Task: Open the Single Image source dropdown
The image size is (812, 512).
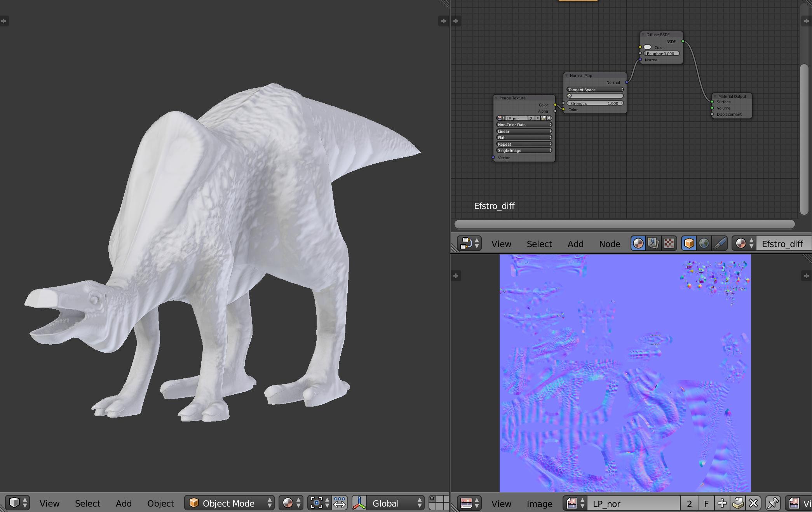Action: point(524,150)
